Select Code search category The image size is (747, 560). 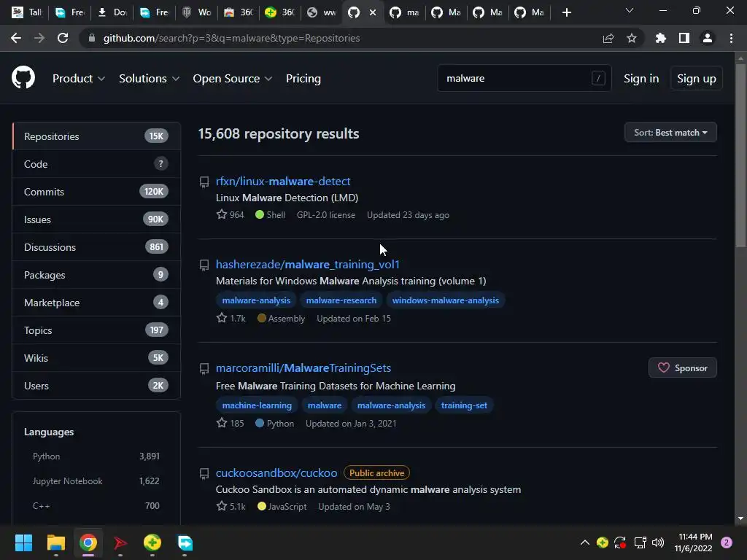click(x=96, y=164)
